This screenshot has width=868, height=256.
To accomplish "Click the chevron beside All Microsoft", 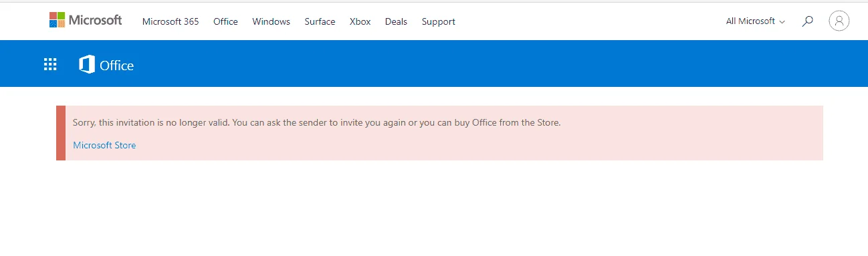I will point(782,22).
